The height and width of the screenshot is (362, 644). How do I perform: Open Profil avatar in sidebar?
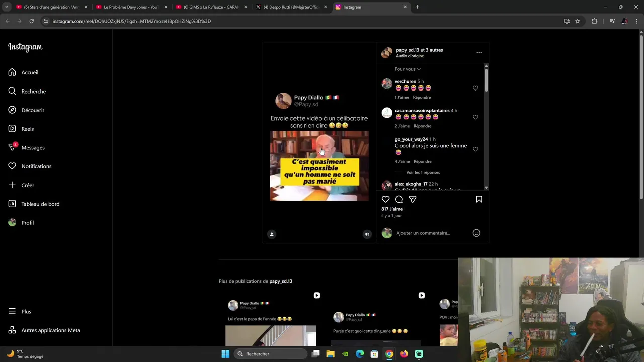[x=12, y=222]
